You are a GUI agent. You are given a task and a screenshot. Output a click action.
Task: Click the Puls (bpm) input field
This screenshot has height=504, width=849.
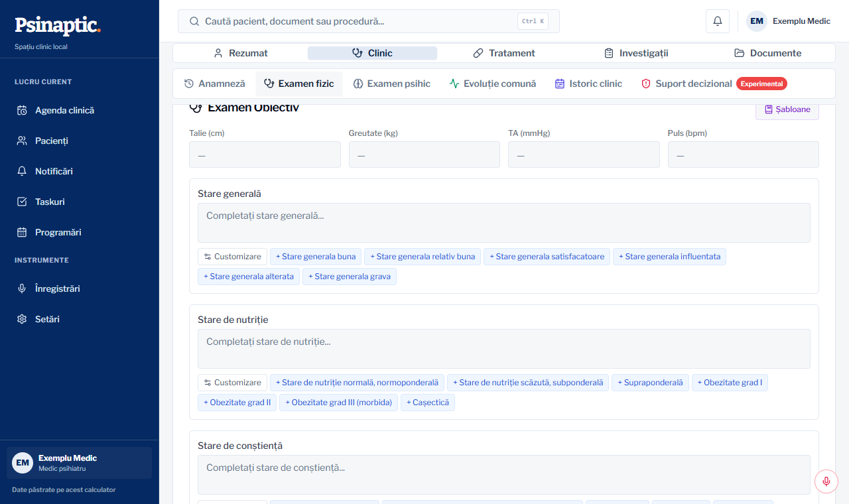[x=744, y=155]
